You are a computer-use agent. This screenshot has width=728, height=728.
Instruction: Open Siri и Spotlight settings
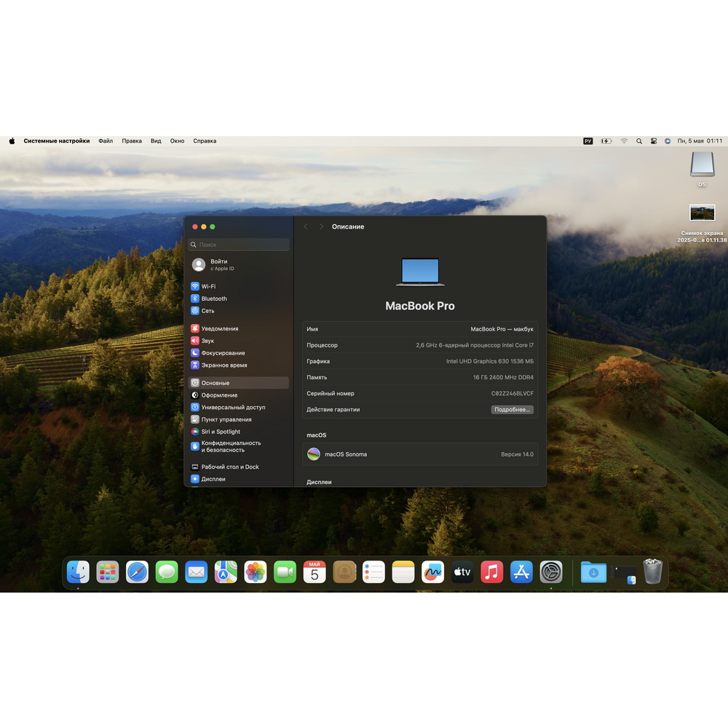click(239, 431)
